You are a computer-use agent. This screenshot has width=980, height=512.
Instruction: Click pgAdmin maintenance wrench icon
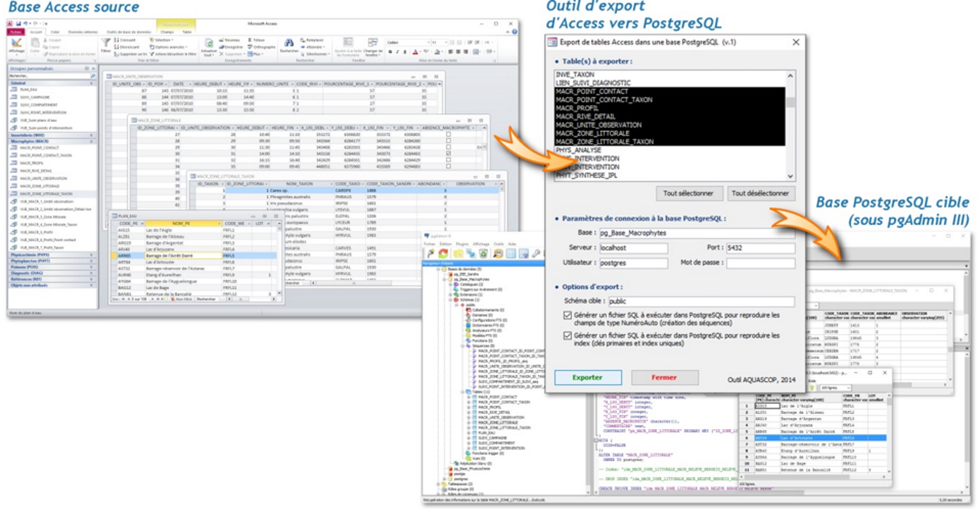(x=536, y=254)
